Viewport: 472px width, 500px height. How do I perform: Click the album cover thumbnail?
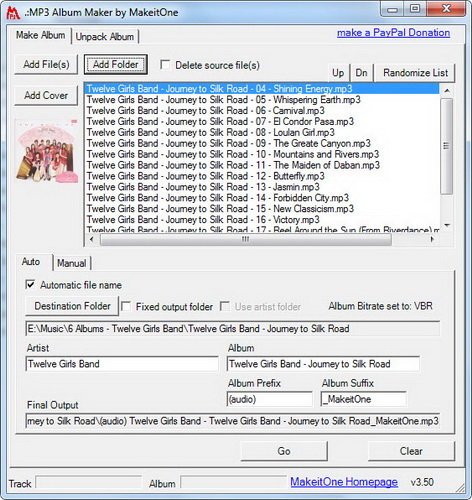pyautogui.click(x=47, y=151)
